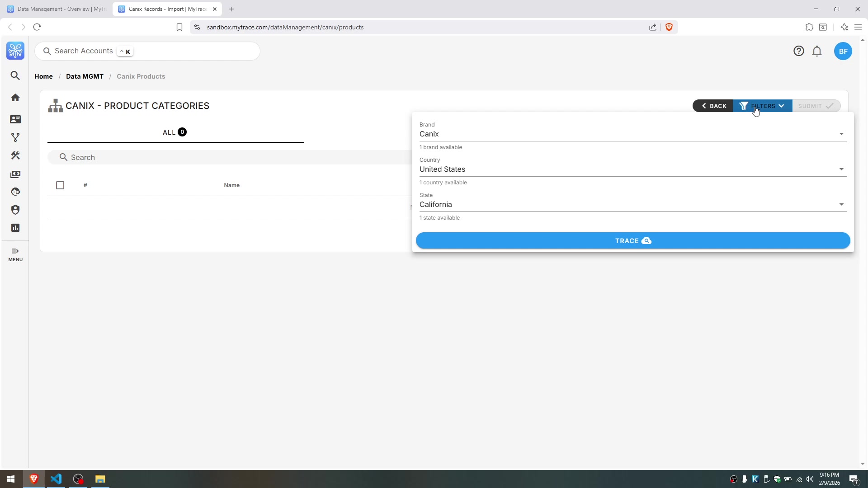Open the tools wrench sidebar icon
The height and width of the screenshot is (488, 868).
point(15,155)
